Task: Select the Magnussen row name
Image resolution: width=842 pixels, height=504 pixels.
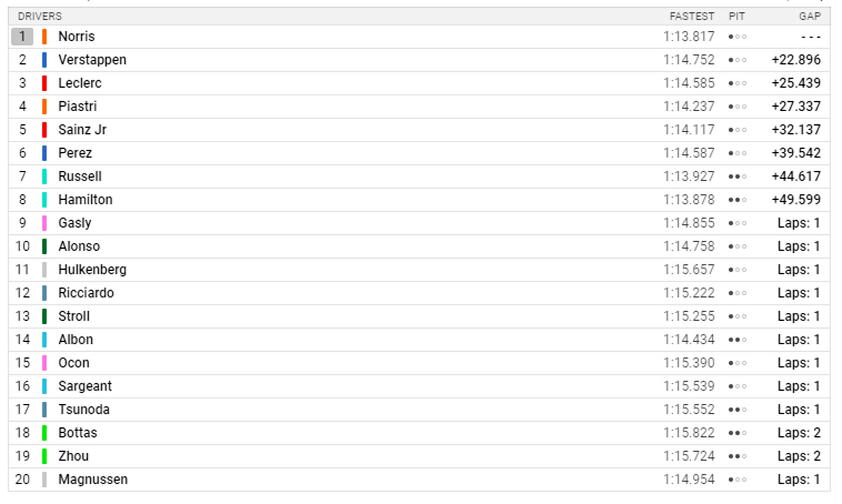Action: pyautogui.click(x=93, y=479)
